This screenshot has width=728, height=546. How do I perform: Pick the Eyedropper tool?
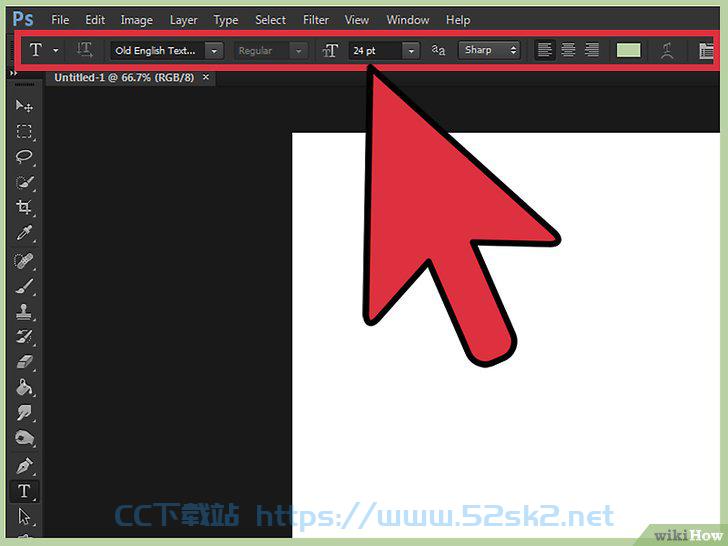pos(24,233)
